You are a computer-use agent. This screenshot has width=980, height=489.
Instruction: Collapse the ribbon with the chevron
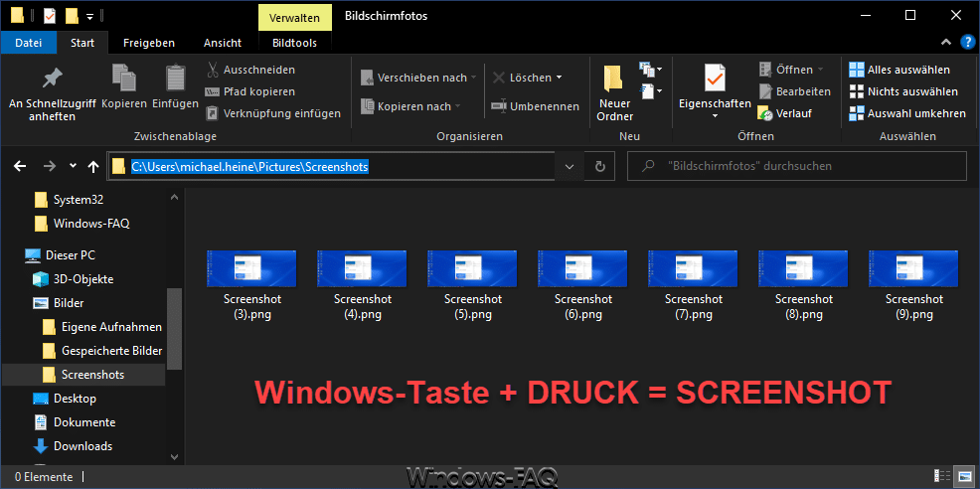click(945, 43)
